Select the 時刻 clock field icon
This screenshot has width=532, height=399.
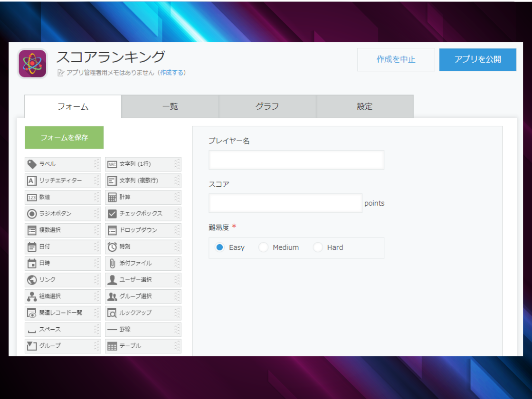point(112,247)
